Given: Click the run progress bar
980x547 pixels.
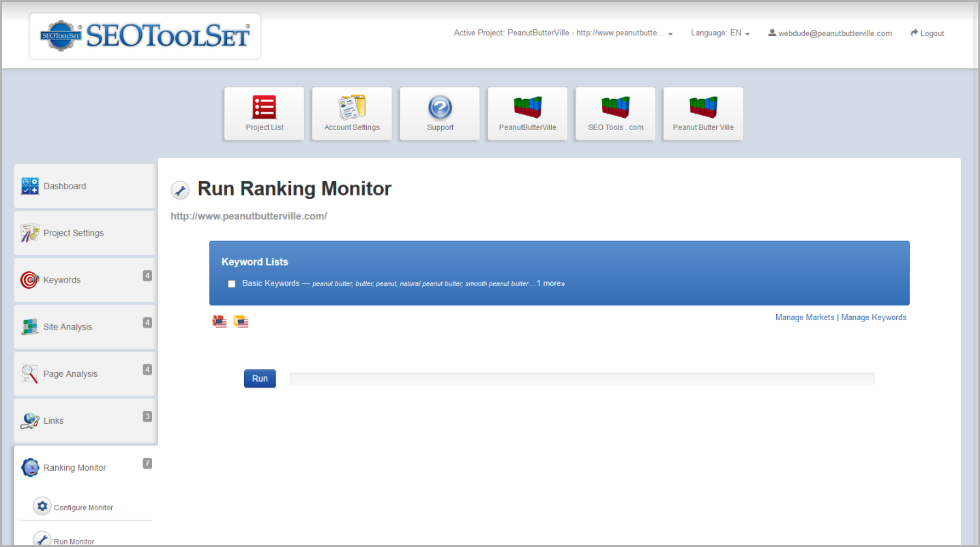Looking at the screenshot, I should (582, 378).
